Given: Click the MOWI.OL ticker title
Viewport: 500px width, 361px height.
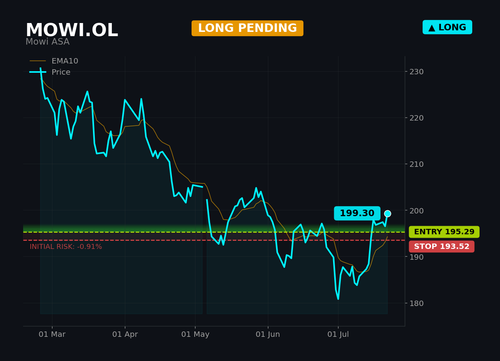Looking at the screenshot, I should pyautogui.click(x=72, y=30).
